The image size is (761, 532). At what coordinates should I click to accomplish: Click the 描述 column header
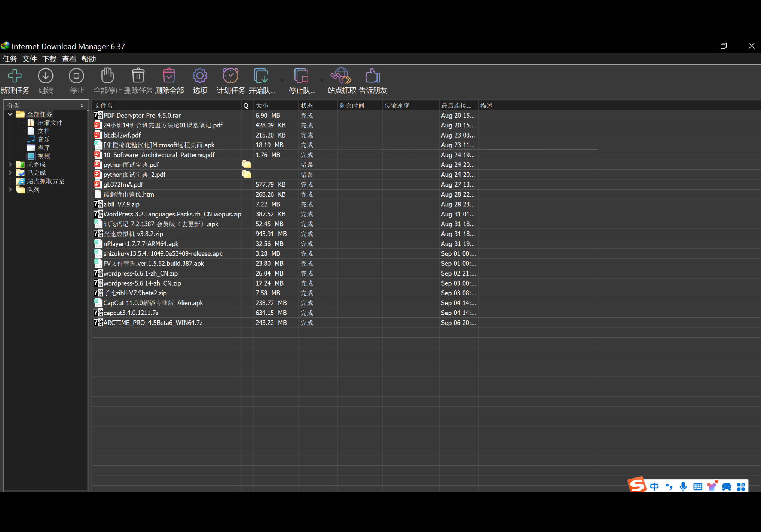(538, 105)
